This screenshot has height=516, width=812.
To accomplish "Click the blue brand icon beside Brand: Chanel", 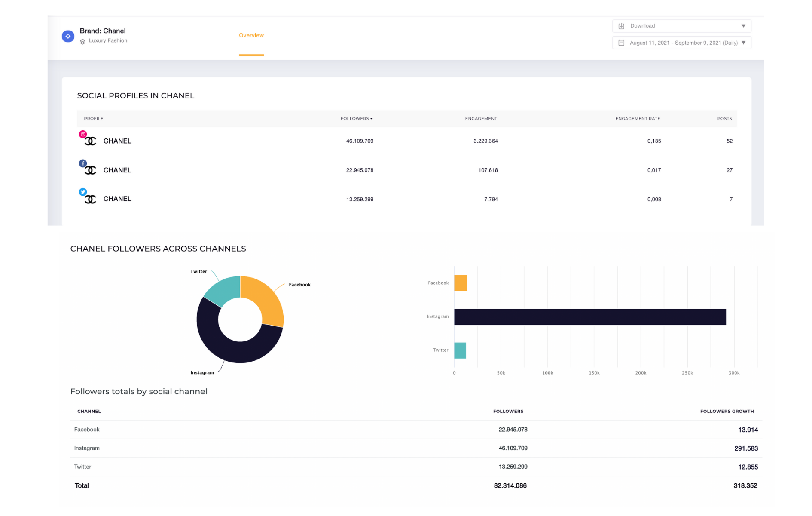I will pos(68,36).
